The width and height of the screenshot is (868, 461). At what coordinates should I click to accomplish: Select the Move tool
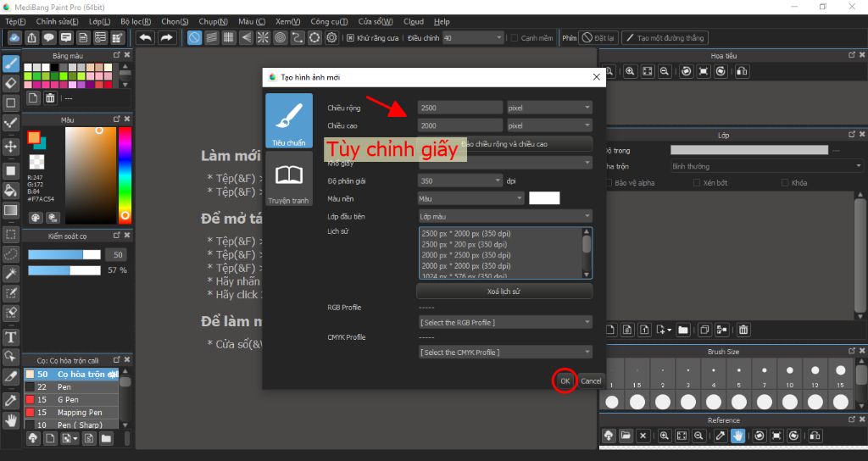[x=10, y=147]
